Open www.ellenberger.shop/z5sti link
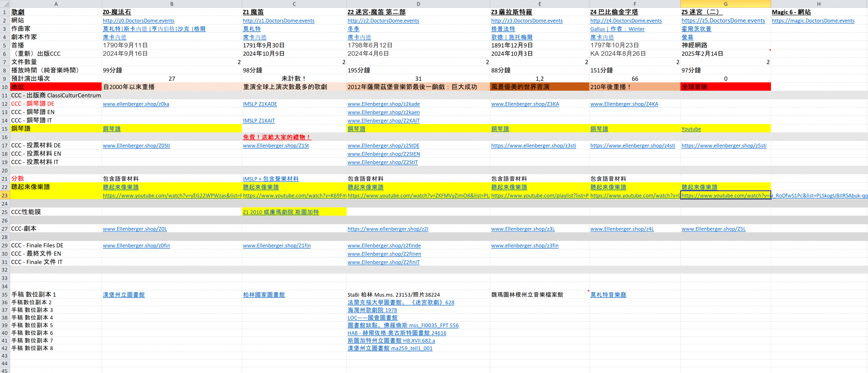Image resolution: width=868 pixels, height=373 pixels. pyautogui.click(x=724, y=146)
